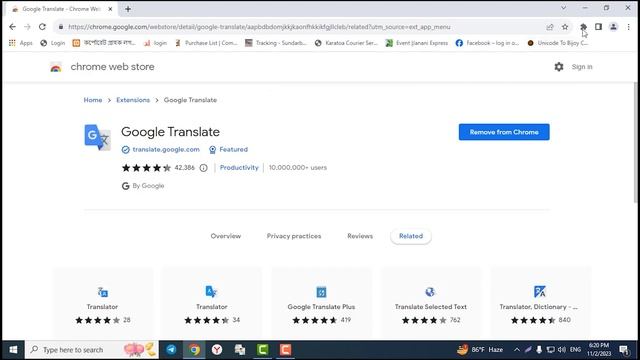The height and width of the screenshot is (360, 640).
Task: Open the tab search chevron in title bar
Action: [564, 8]
